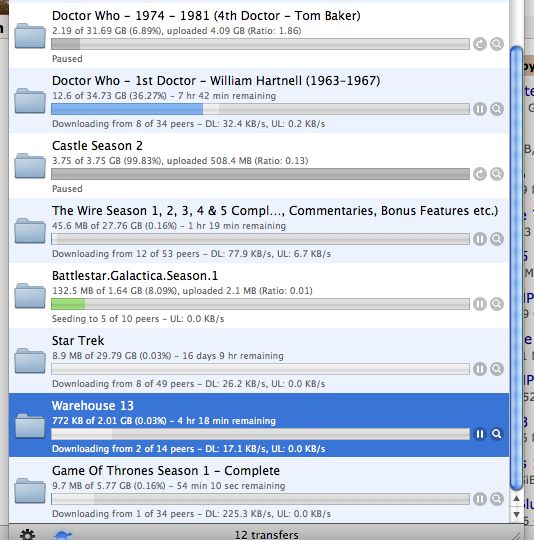The width and height of the screenshot is (534, 540).
Task: Reveal Battlestar.Galactica.Season.1 in Finder
Action: click(x=497, y=304)
